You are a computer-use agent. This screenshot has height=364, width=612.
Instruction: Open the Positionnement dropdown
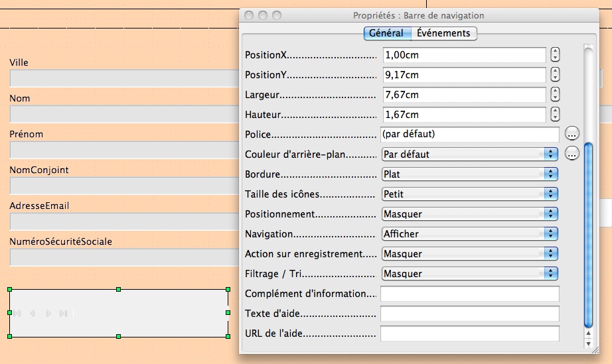(x=469, y=214)
